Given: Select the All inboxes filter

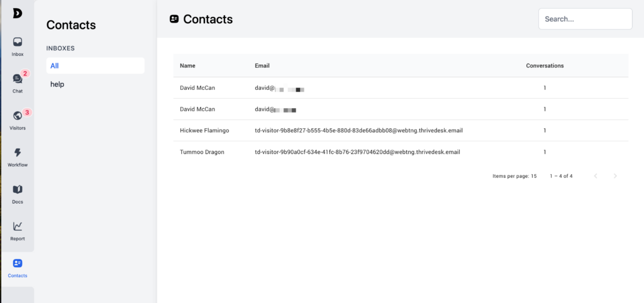Looking at the screenshot, I should pyautogui.click(x=95, y=65).
